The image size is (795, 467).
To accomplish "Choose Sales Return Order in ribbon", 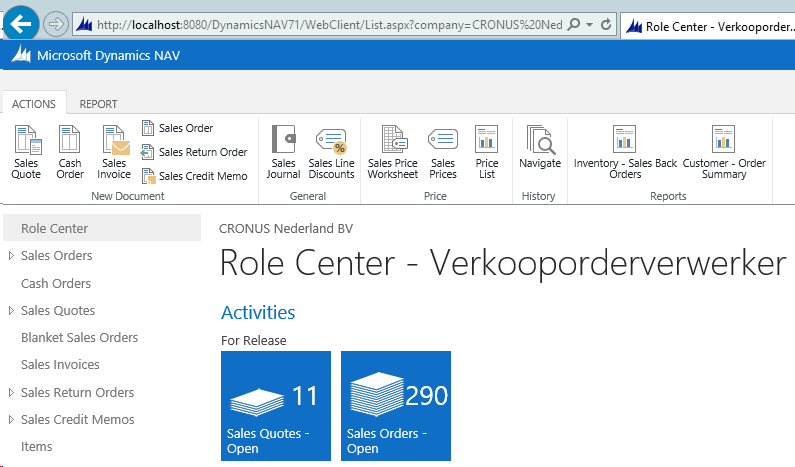I will click(194, 152).
